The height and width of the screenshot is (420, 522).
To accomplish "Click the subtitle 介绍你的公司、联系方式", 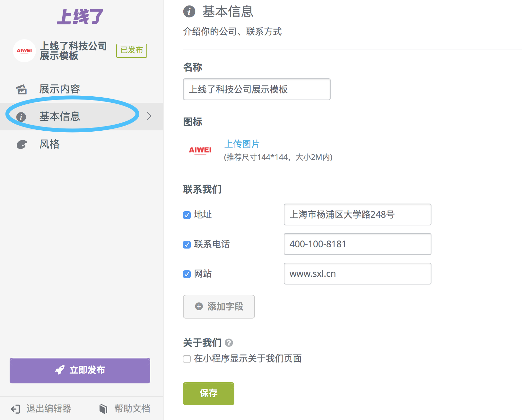I will click(232, 31).
